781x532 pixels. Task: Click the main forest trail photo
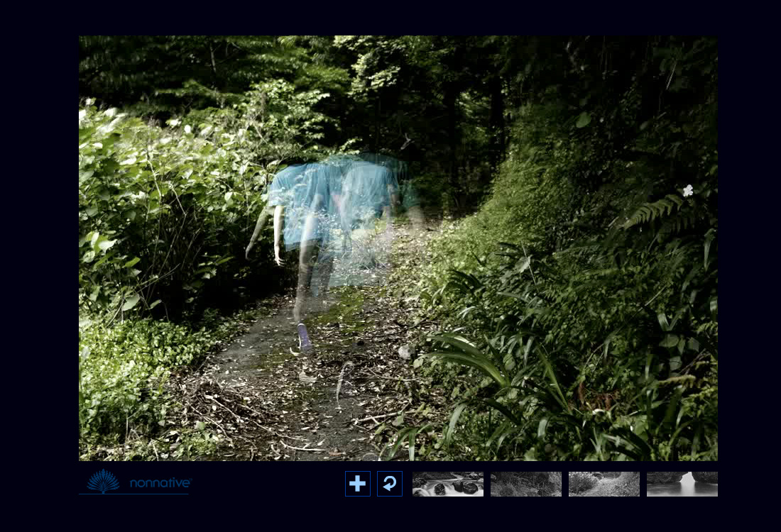click(398, 248)
